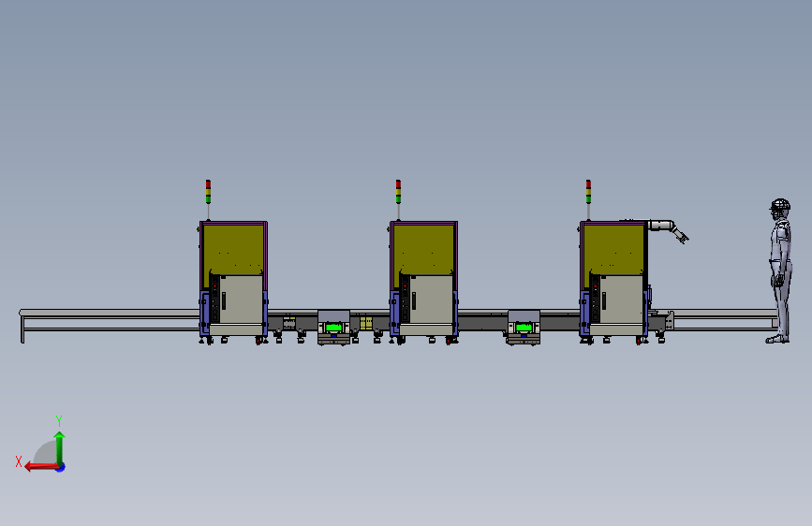Select the gray cabinet door of rightmost machine
The height and width of the screenshot is (526, 812).
click(622, 300)
